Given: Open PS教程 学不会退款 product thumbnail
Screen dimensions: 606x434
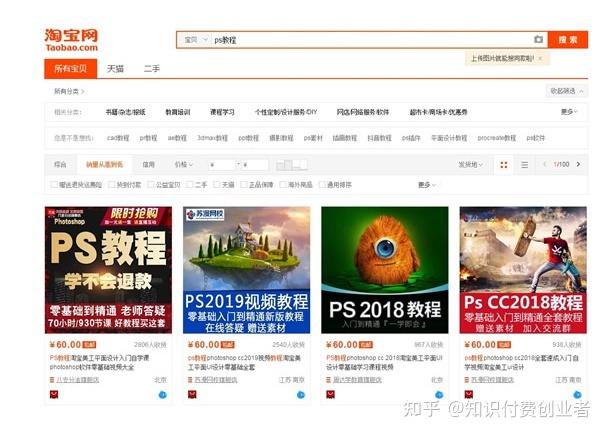Looking at the screenshot, I should tap(108, 270).
